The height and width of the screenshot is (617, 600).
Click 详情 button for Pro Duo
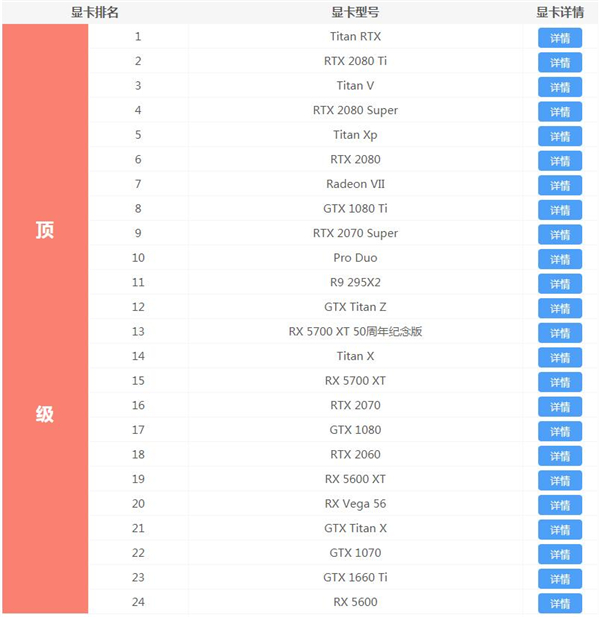pyautogui.click(x=559, y=259)
